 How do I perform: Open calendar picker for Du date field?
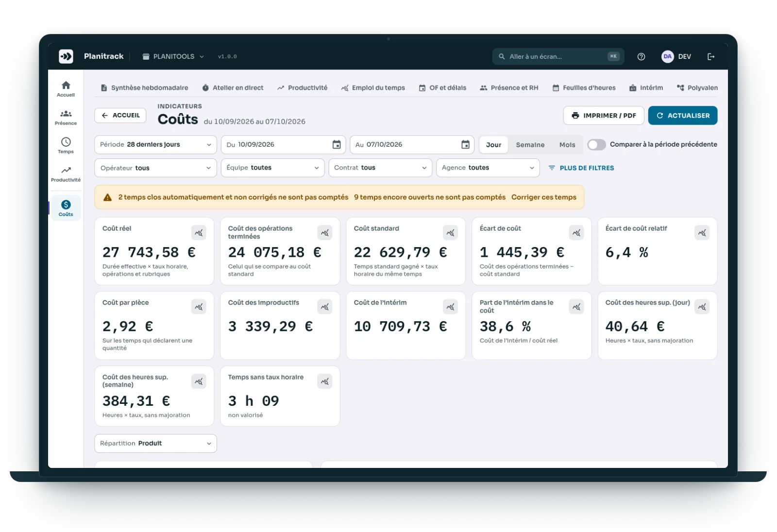pos(337,145)
